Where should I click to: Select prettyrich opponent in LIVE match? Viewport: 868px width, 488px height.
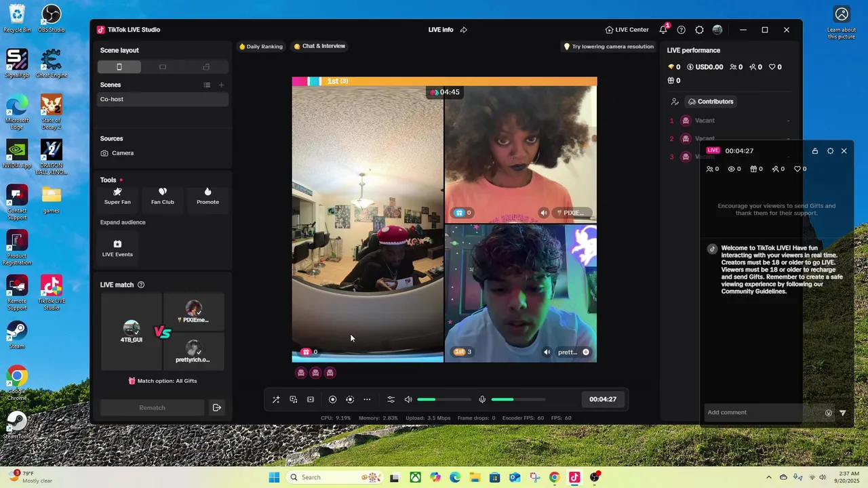[193, 352]
